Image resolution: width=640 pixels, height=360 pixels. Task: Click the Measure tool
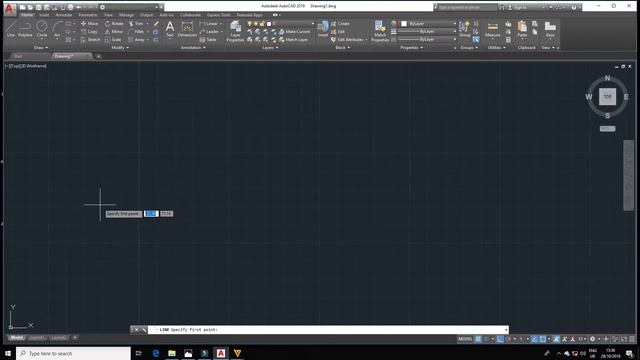coord(492,29)
